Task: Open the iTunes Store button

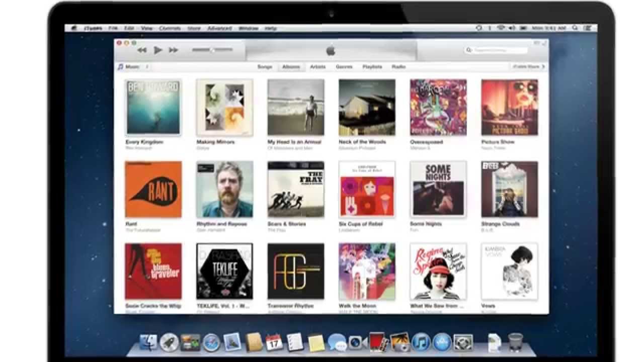Action: [528, 66]
